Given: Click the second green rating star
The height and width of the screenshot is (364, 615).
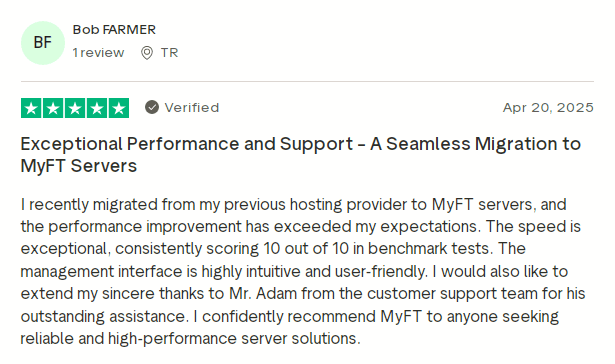Looking at the screenshot, I should point(53,108).
